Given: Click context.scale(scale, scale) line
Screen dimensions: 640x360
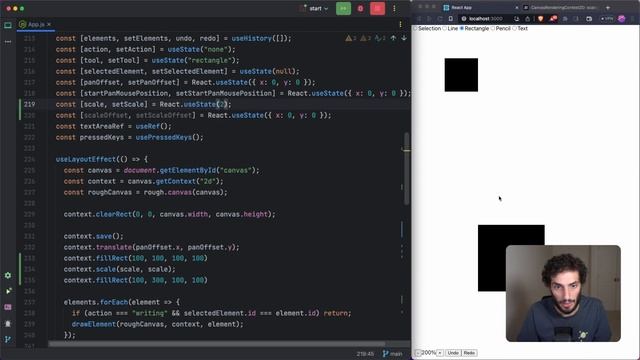Looking at the screenshot, I should tap(120, 269).
